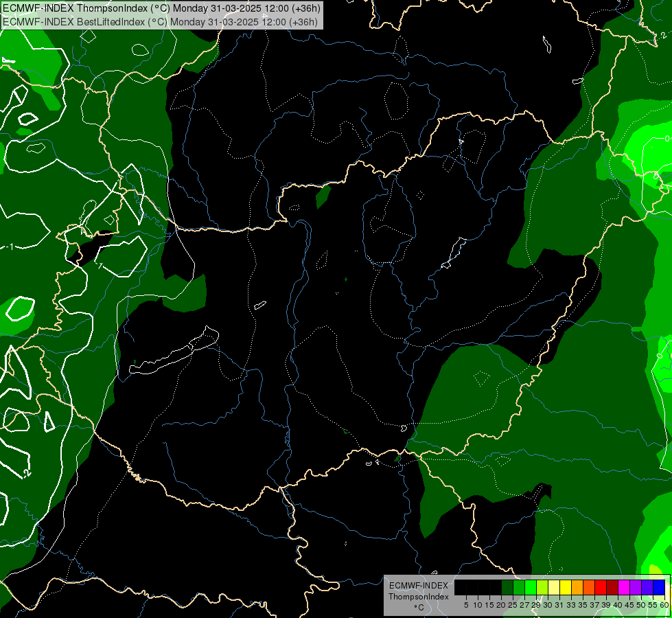Click the ThompsonIndex label in the legend box

418,597
